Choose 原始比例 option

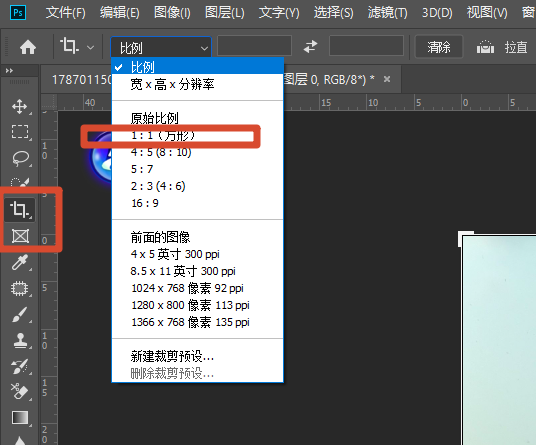pos(198,118)
